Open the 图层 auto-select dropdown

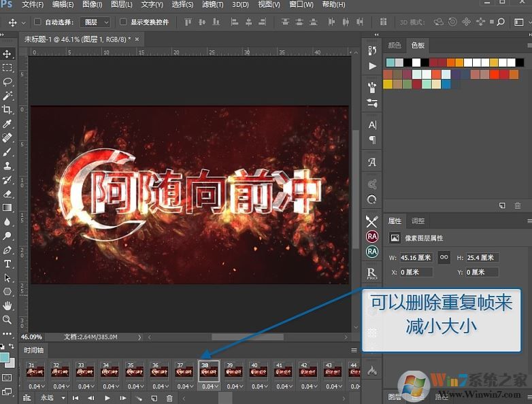(x=95, y=22)
